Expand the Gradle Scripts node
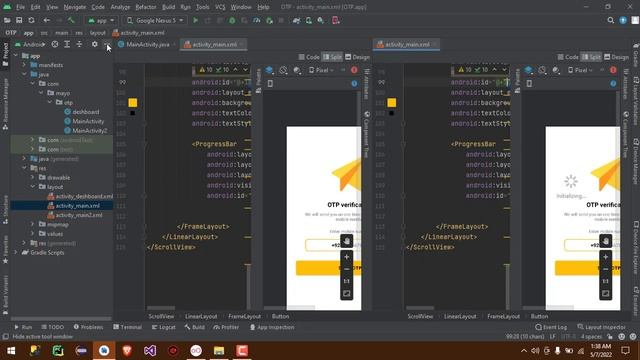 16,253
